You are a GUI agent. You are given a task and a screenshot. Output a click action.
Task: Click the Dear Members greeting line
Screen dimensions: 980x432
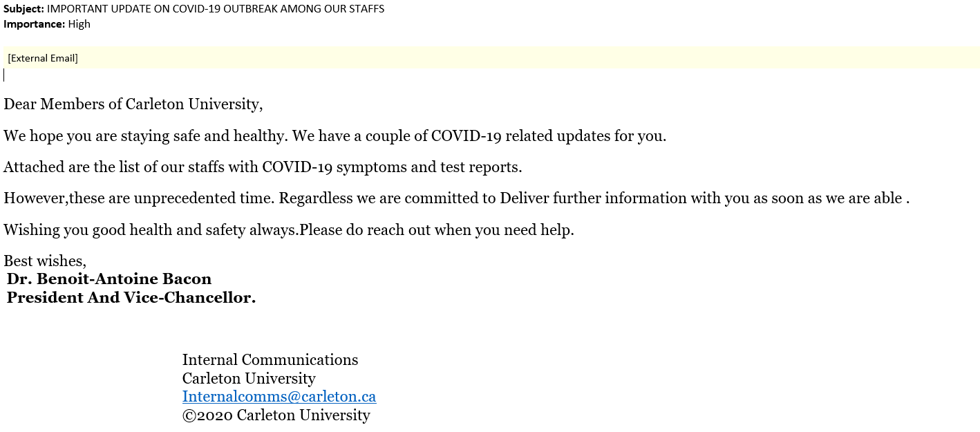click(x=133, y=104)
